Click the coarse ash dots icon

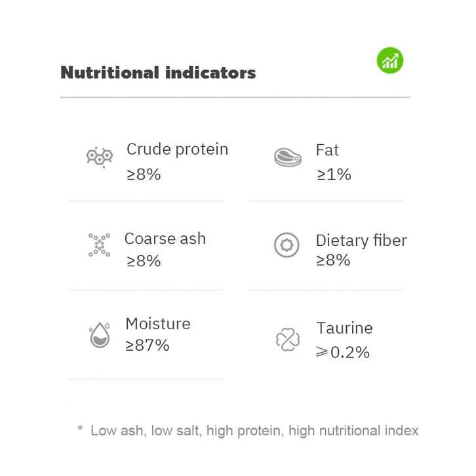[99, 245]
